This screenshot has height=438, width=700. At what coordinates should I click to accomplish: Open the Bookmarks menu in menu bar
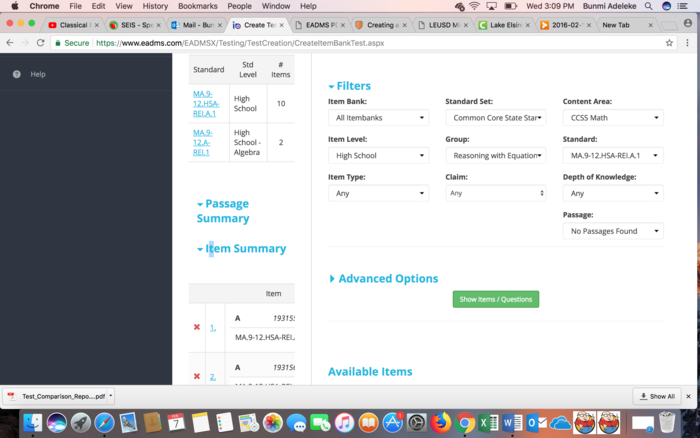pos(197,6)
